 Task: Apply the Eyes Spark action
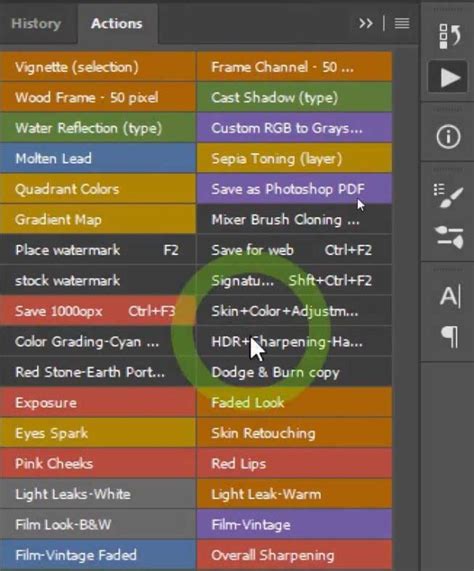[98, 433]
